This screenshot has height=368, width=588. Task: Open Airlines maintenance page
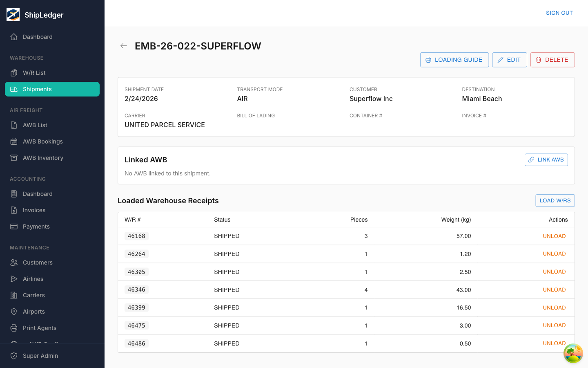pyautogui.click(x=52, y=279)
